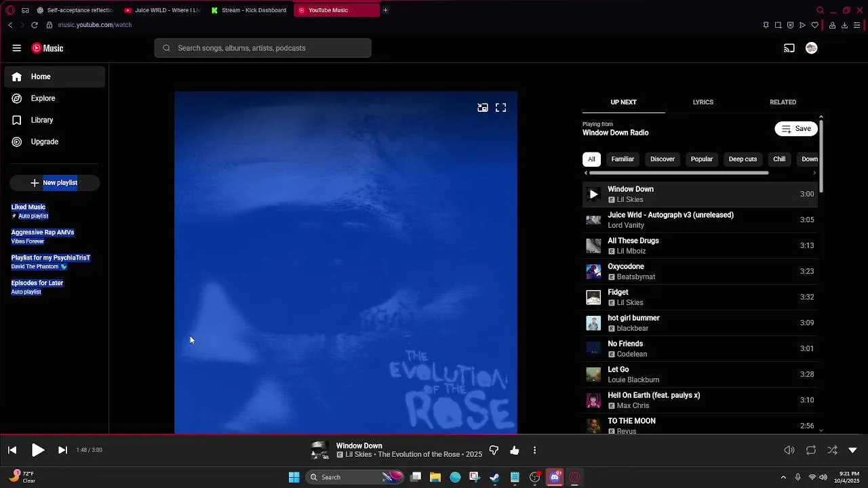The image size is (868, 488).
Task: Mute with the volume icon
Action: (789, 450)
